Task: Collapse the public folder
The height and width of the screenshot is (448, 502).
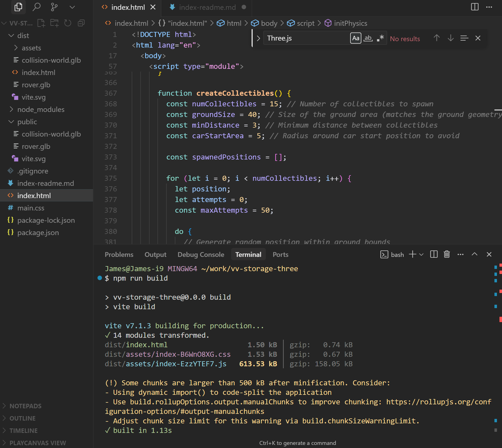Action: pos(27,122)
